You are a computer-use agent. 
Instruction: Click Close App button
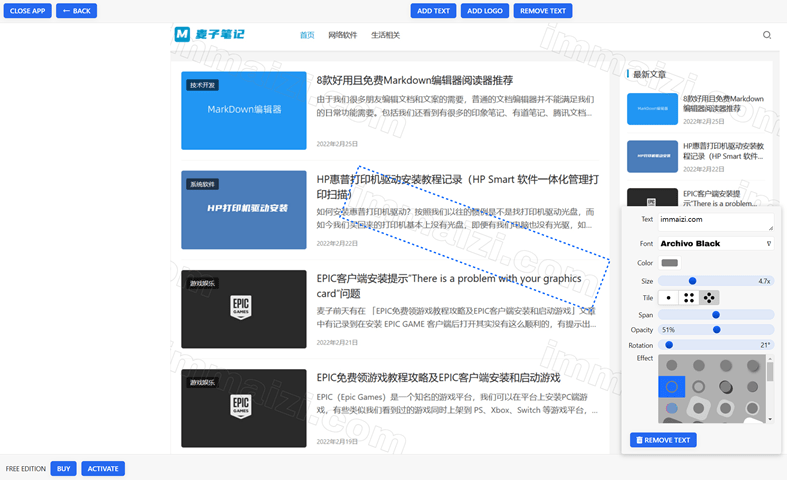point(28,11)
